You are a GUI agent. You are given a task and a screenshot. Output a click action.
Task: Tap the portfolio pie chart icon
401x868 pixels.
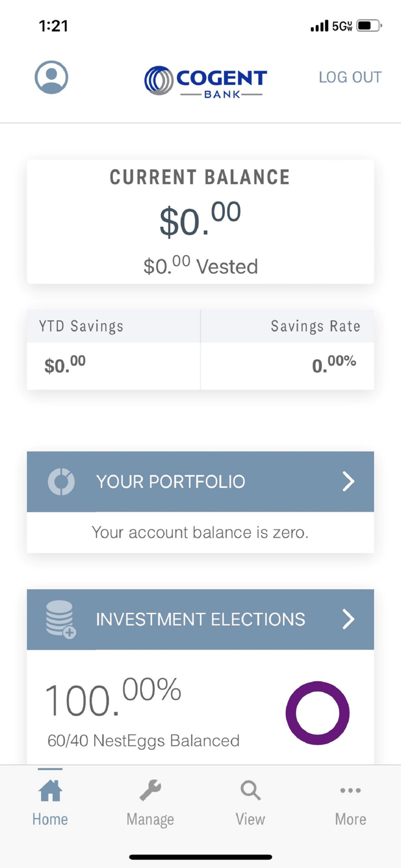pos(61,481)
